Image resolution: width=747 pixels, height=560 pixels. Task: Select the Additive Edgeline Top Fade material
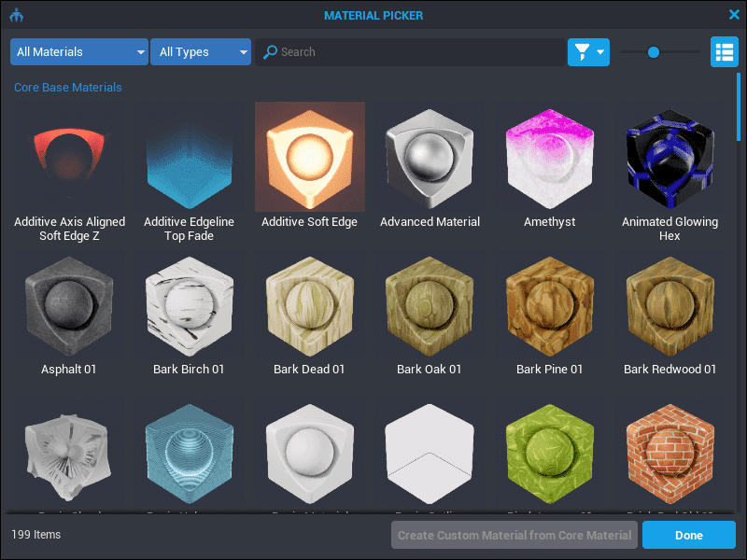point(189,157)
